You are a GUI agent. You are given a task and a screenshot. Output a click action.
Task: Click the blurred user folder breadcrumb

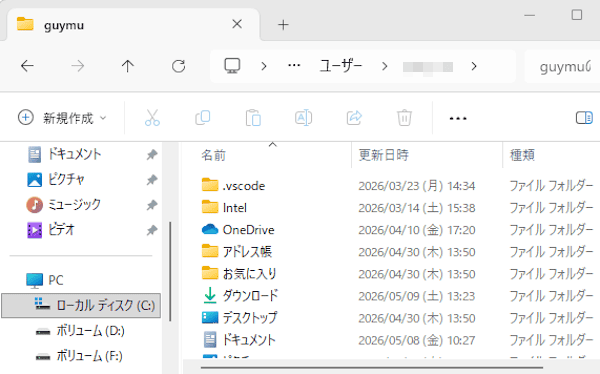[428, 67]
